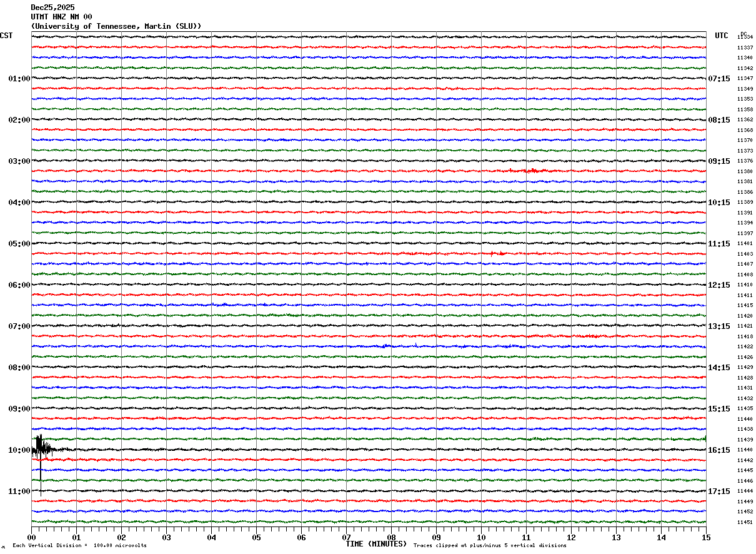Click the 13:15 UTC time label

tap(719, 326)
